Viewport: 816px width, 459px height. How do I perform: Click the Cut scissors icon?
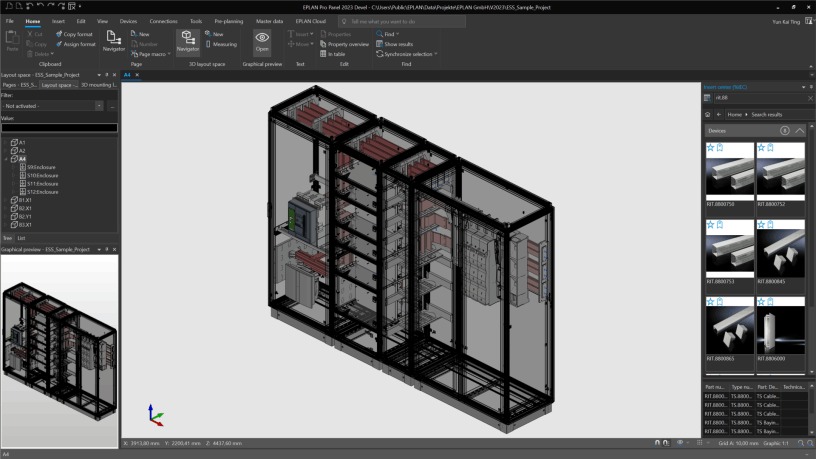[x=30, y=34]
